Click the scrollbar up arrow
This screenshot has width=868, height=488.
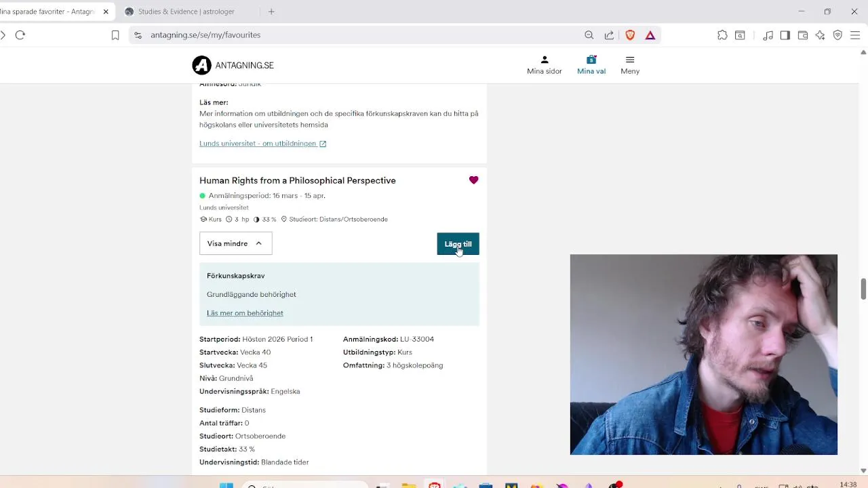click(863, 52)
